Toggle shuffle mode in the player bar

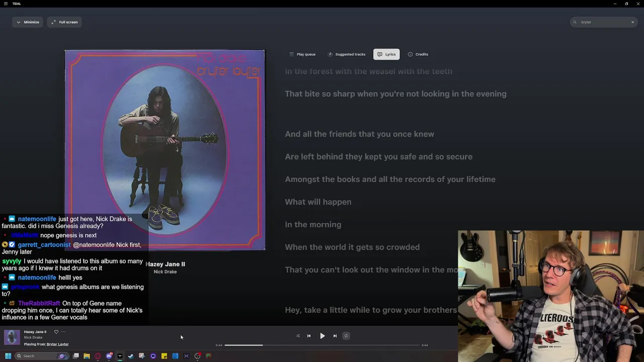298,336
